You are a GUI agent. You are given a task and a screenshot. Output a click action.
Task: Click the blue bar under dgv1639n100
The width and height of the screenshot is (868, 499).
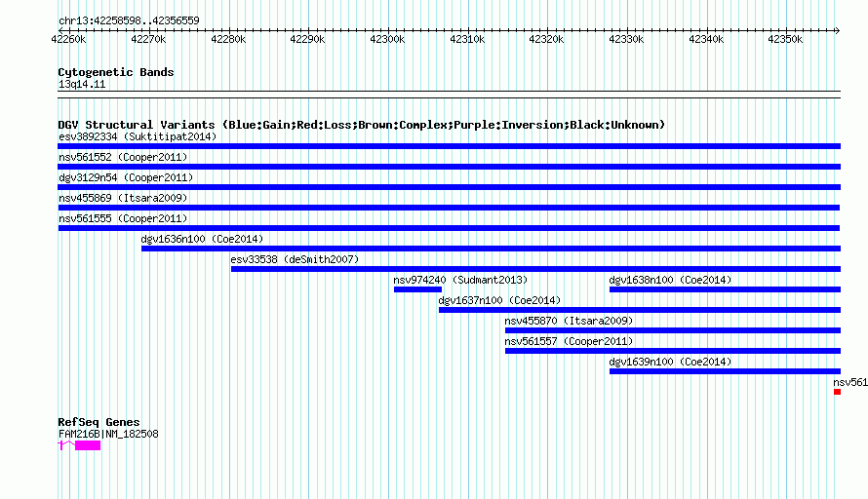726,371
